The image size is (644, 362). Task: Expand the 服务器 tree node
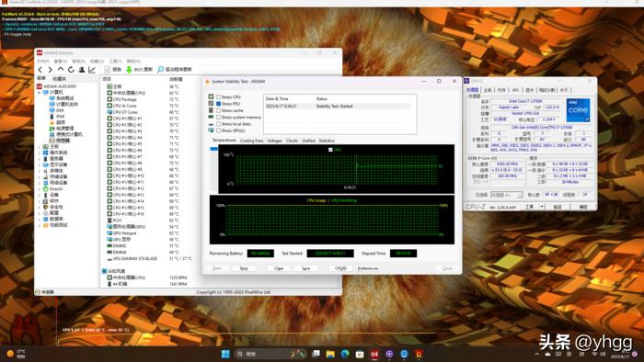40,159
